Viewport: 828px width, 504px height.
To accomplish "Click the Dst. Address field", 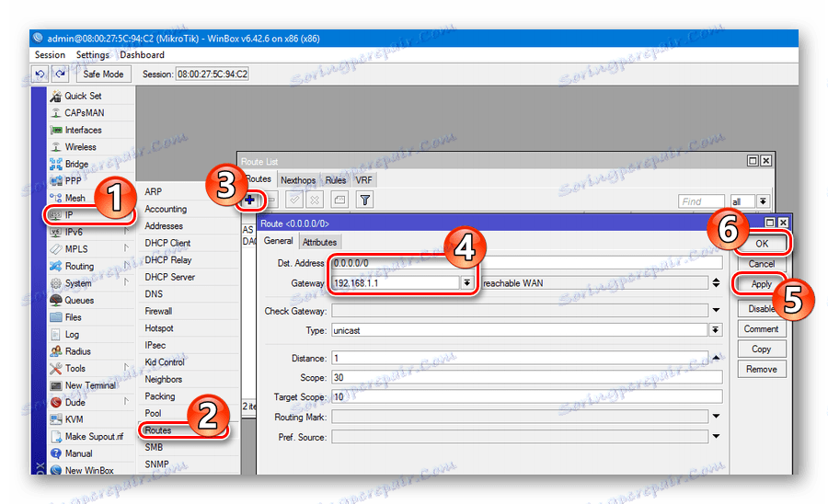I will click(x=526, y=263).
